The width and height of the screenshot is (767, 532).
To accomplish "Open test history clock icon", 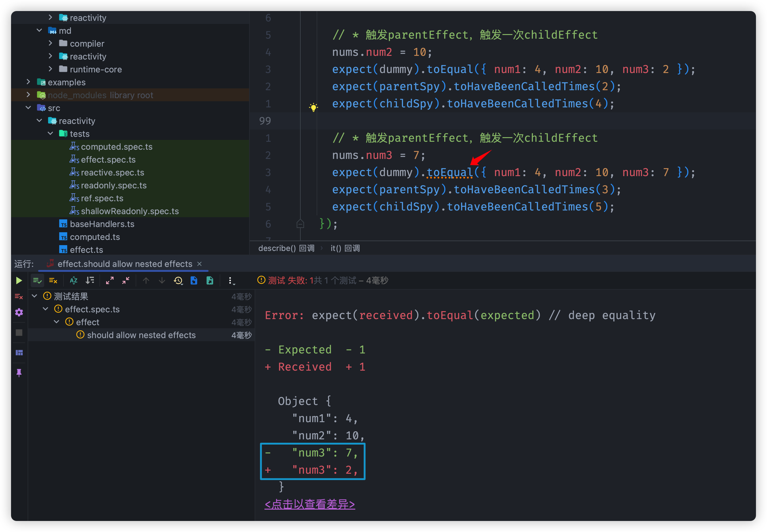I will tap(178, 281).
